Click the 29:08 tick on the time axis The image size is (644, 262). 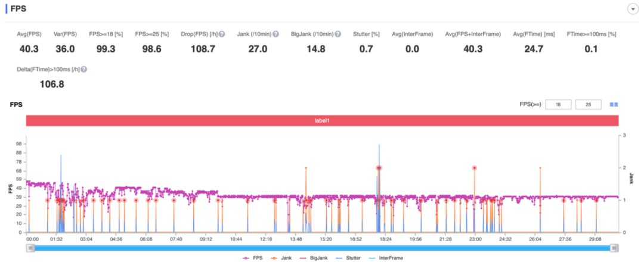tap(595, 239)
